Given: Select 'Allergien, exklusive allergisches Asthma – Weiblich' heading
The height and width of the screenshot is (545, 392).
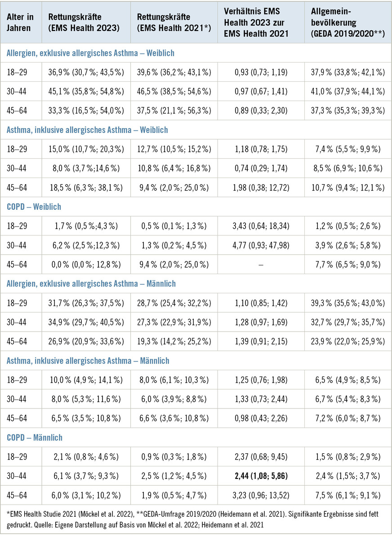Looking at the screenshot, I should (90, 53).
